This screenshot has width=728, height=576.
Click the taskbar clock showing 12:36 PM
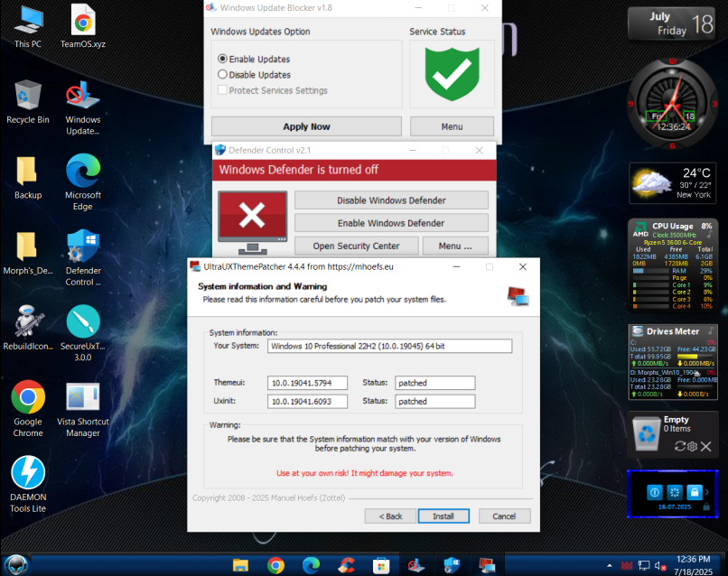[693, 565]
